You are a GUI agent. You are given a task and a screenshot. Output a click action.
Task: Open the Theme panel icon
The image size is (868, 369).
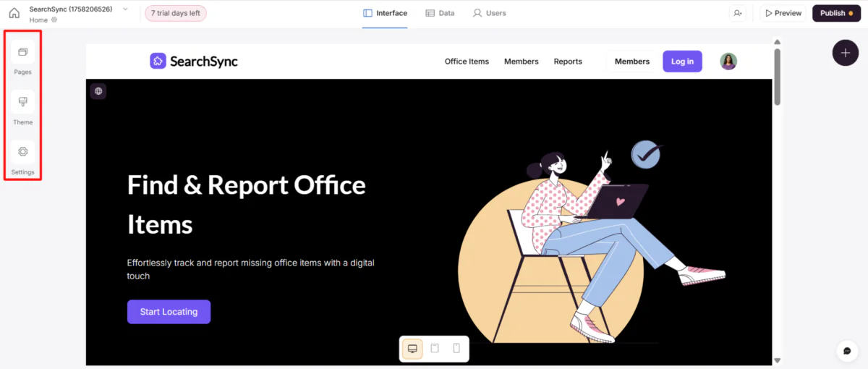tap(22, 102)
